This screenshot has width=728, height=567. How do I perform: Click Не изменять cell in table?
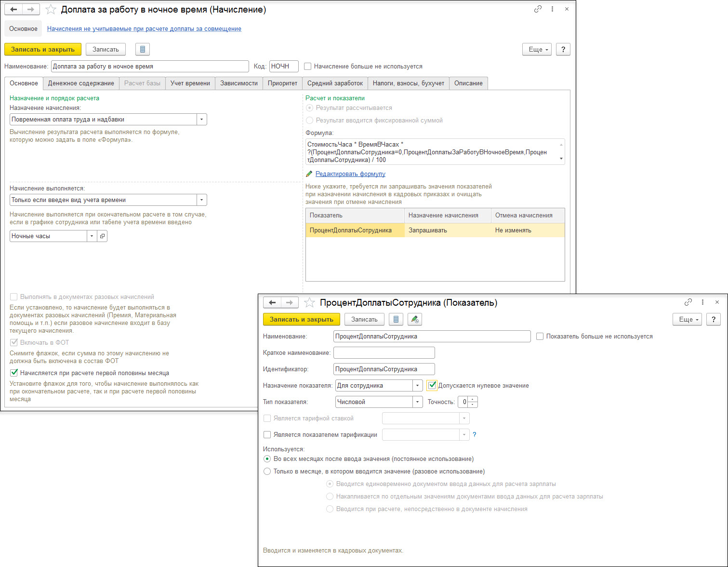[528, 230]
